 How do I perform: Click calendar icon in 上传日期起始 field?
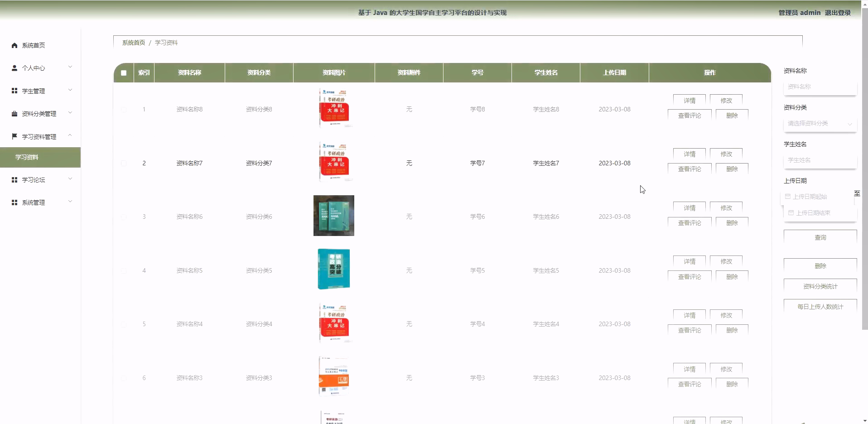click(x=788, y=197)
